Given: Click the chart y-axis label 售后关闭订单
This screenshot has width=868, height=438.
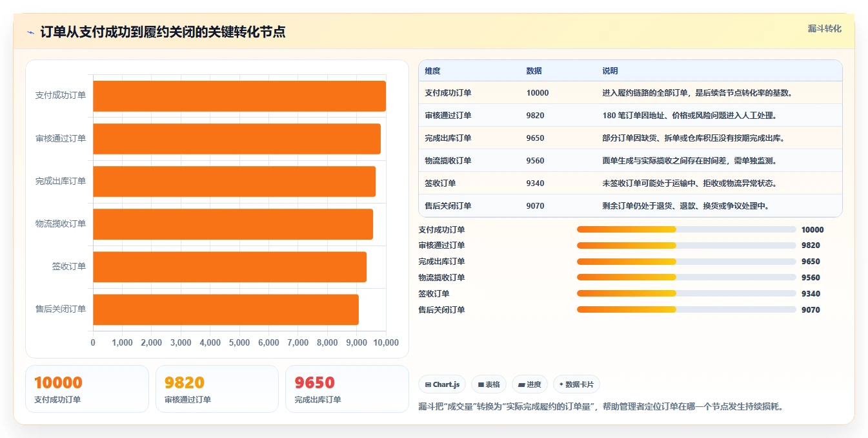Looking at the screenshot, I should pyautogui.click(x=61, y=309).
